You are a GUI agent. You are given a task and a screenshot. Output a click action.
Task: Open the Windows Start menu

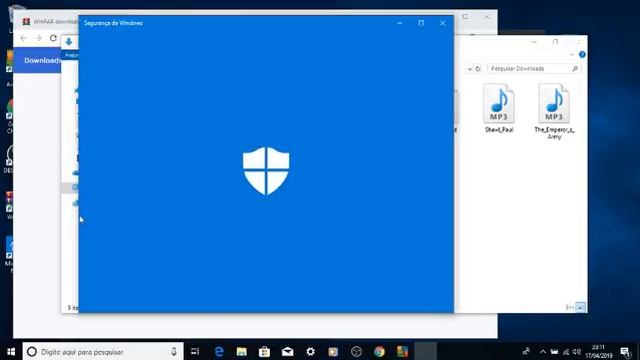coord(11,351)
